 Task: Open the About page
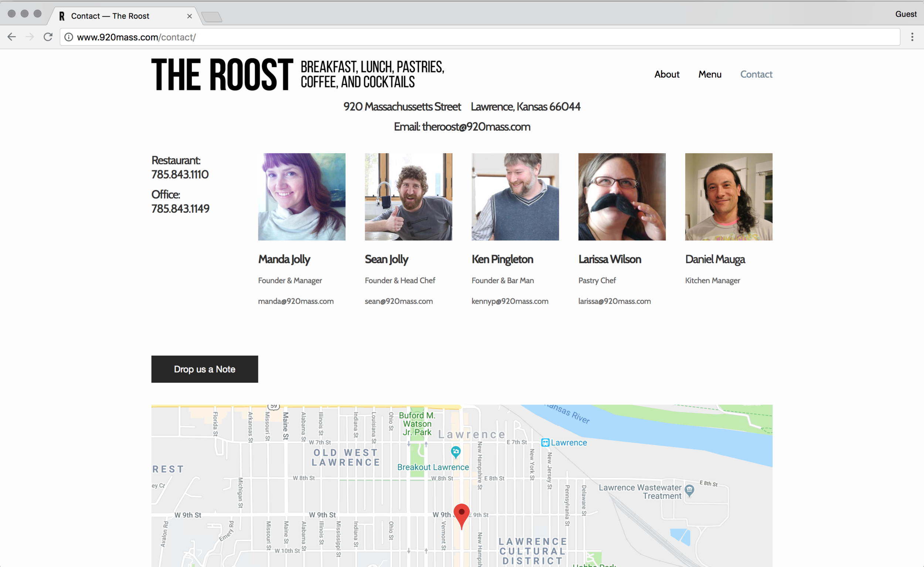point(667,74)
